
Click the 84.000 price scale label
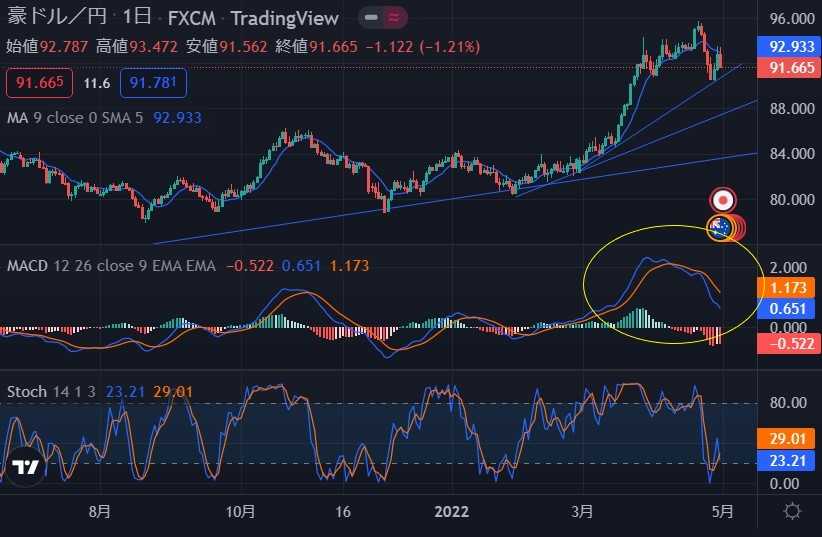point(792,154)
